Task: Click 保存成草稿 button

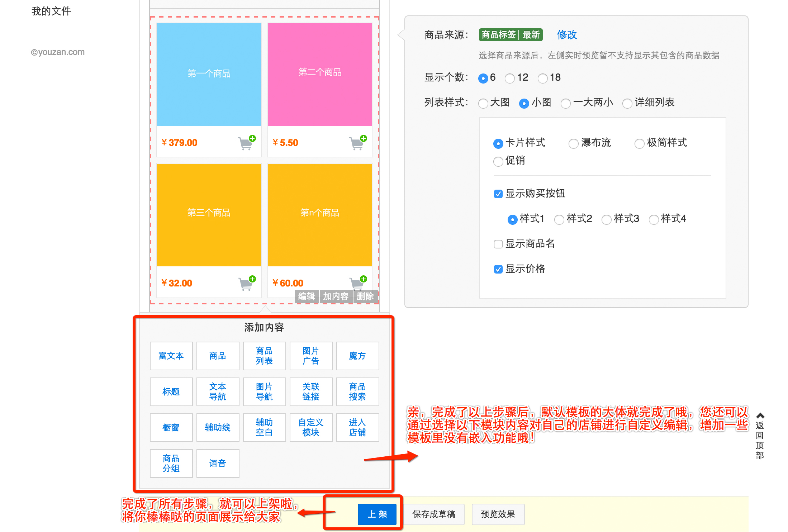Action: [x=434, y=514]
